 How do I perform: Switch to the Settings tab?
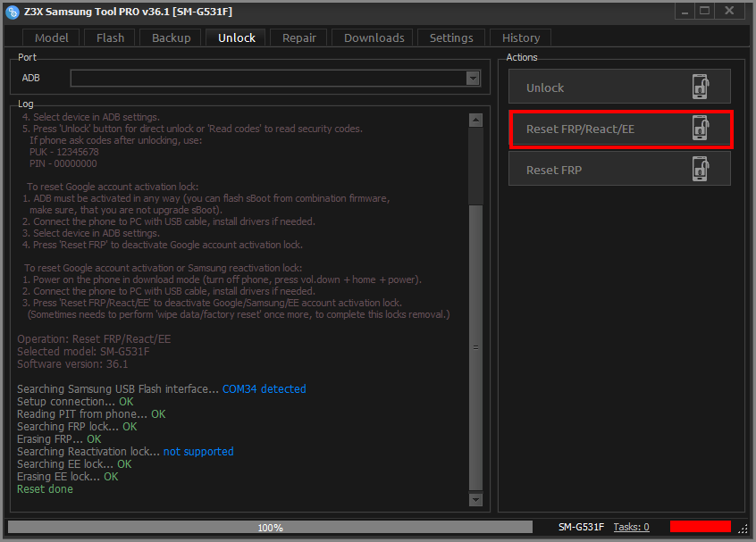(x=451, y=38)
